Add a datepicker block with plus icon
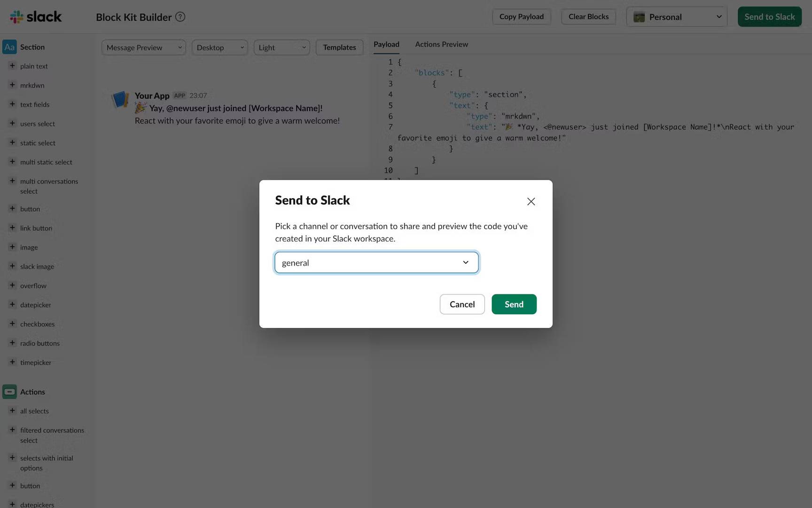The image size is (812, 508). tap(12, 304)
